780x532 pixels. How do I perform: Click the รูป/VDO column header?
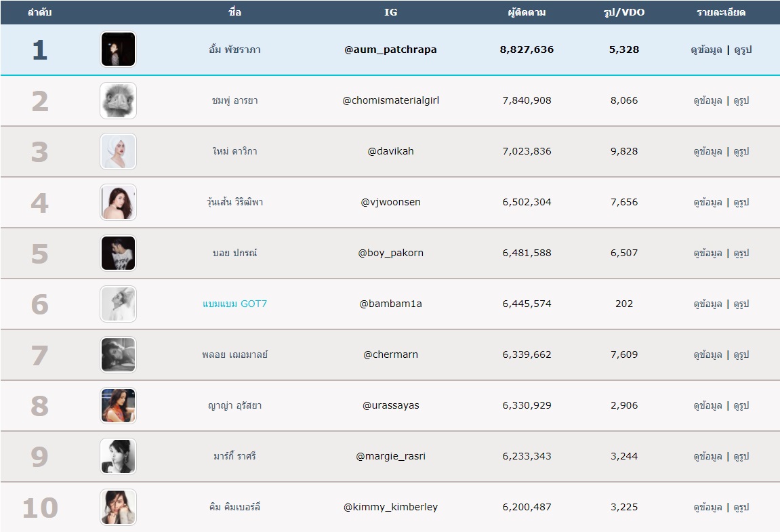624,12
